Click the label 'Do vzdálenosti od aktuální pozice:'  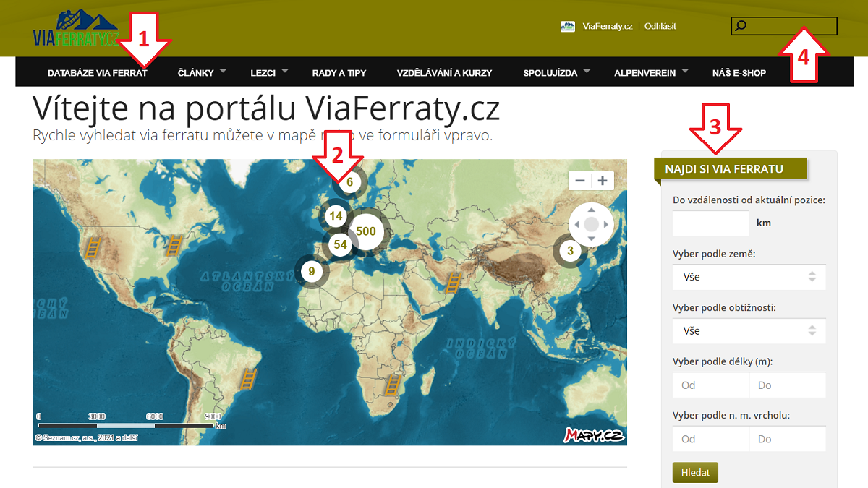[749, 200]
